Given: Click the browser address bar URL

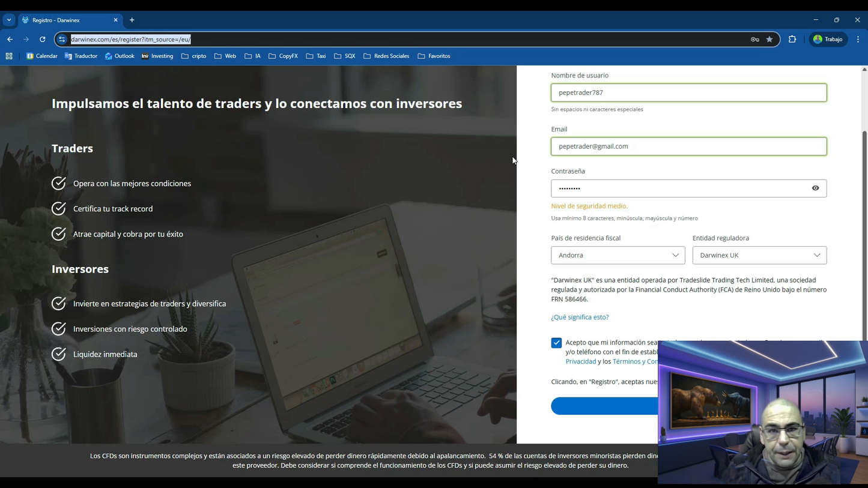Looking at the screenshot, I should pyautogui.click(x=131, y=39).
